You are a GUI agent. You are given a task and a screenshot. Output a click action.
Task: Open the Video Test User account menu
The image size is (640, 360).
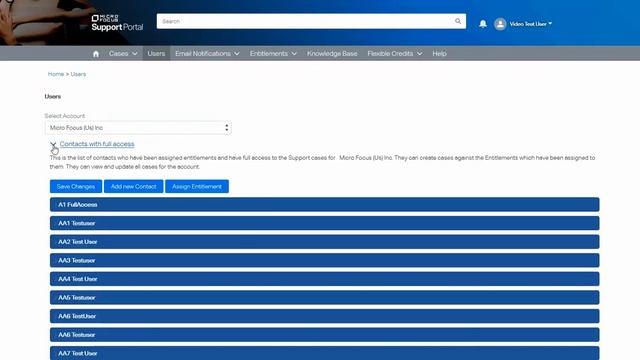click(531, 24)
